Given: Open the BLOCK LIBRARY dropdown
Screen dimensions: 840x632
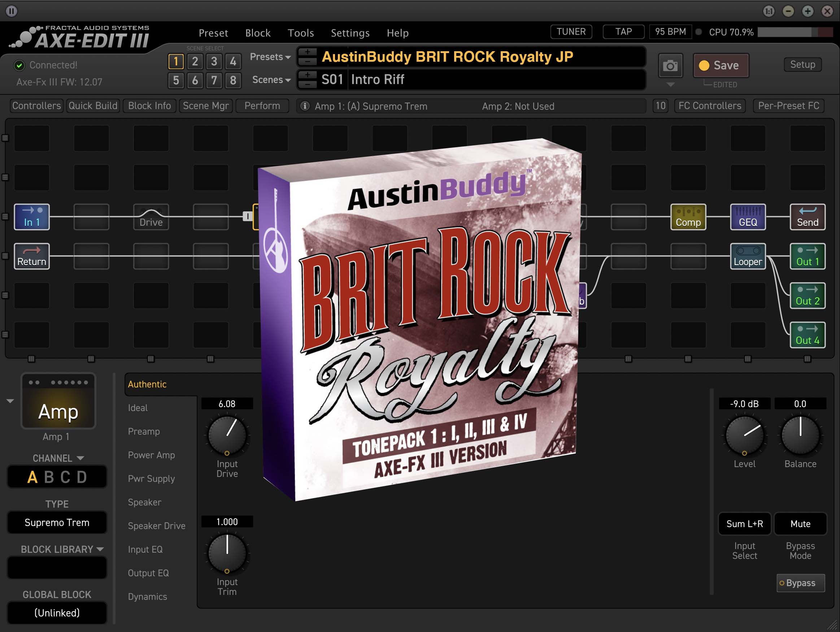Looking at the screenshot, I should (x=62, y=549).
